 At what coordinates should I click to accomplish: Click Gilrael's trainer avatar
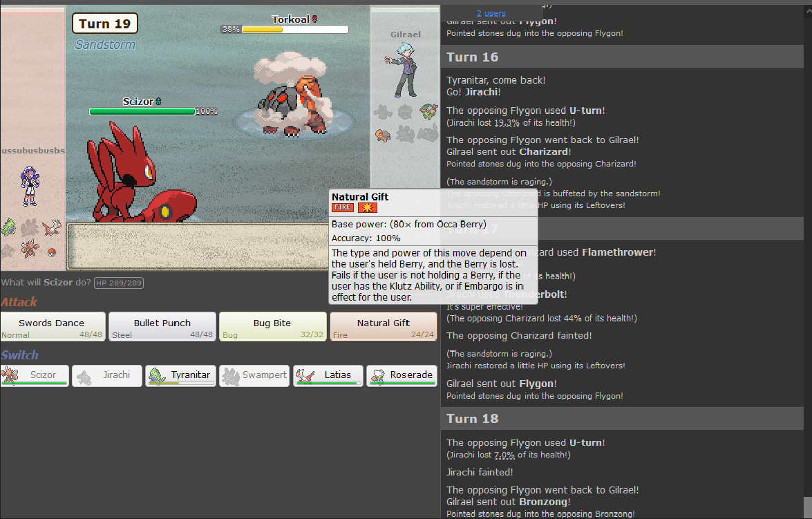(x=402, y=70)
